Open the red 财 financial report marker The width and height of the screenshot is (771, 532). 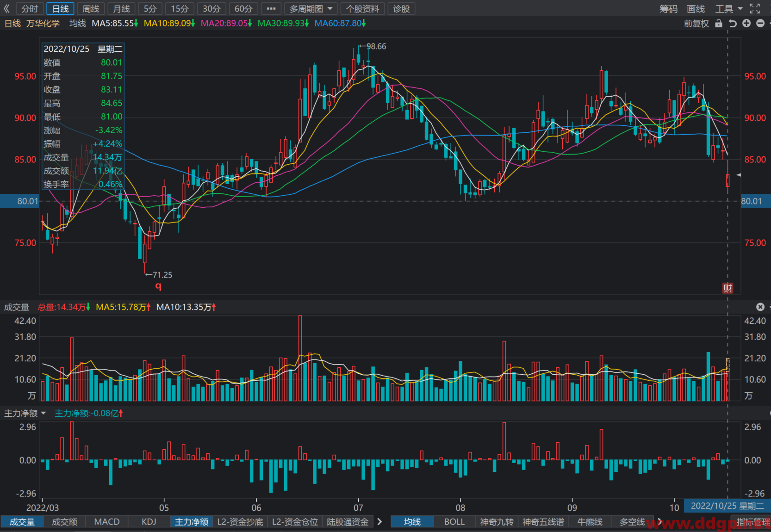tap(728, 288)
